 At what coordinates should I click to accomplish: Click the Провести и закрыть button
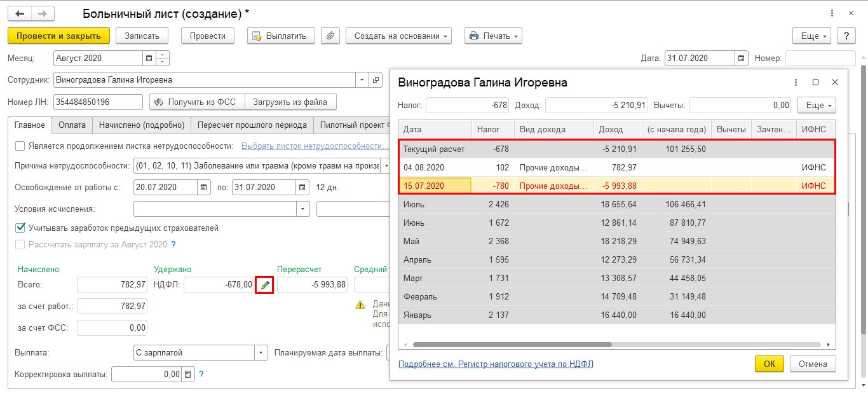point(59,36)
